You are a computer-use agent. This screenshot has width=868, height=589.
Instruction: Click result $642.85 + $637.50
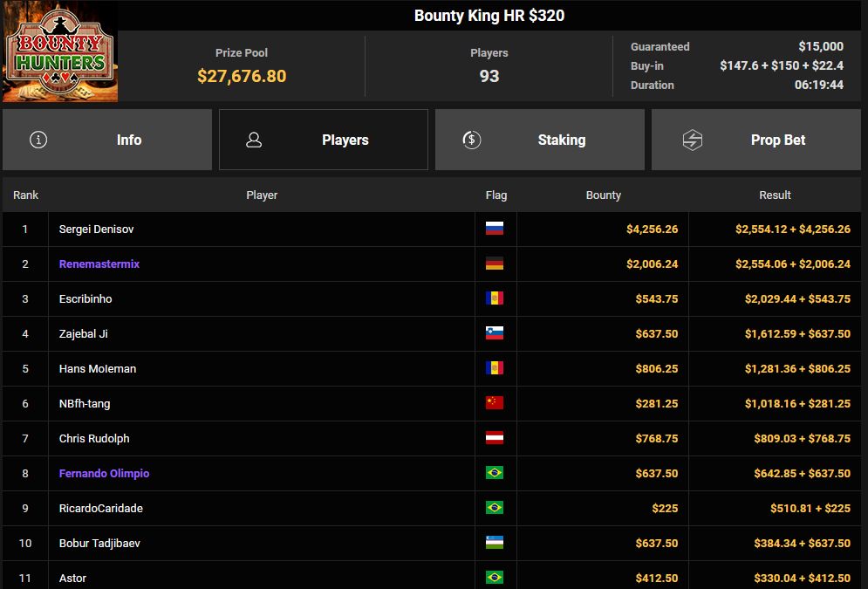coord(802,473)
